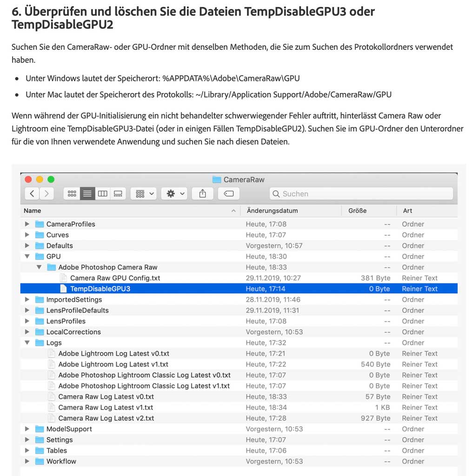The width and height of the screenshot is (472, 476).
Task: Open the gear action menu
Action: point(175,193)
